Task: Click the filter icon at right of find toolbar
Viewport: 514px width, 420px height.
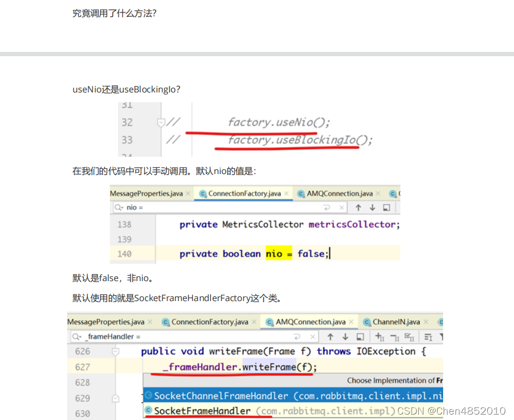Action: [442, 336]
